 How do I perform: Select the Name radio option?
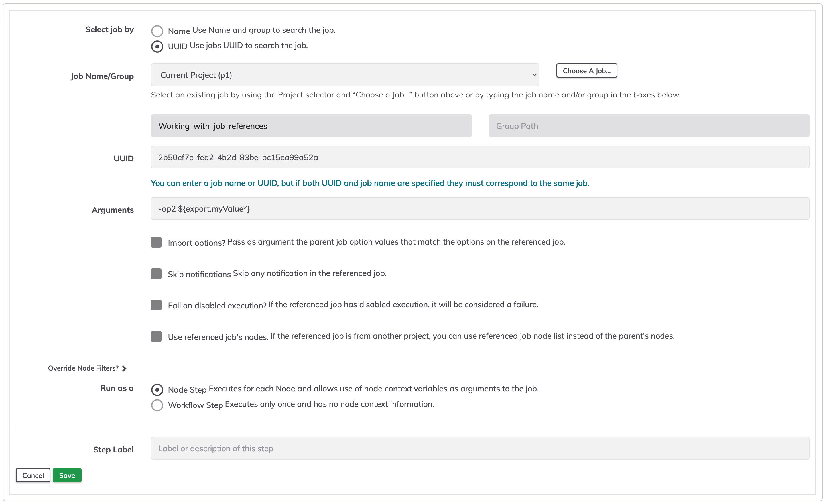pos(157,31)
